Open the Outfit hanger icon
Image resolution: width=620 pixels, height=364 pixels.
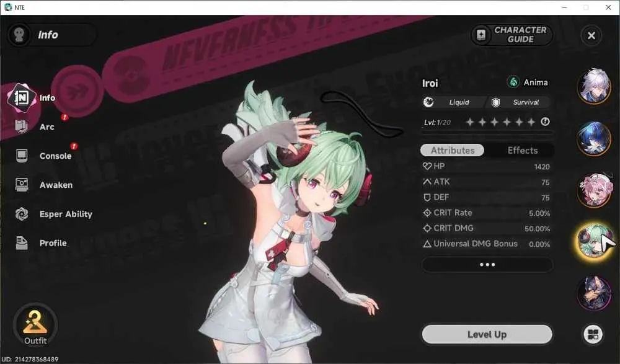click(x=35, y=322)
